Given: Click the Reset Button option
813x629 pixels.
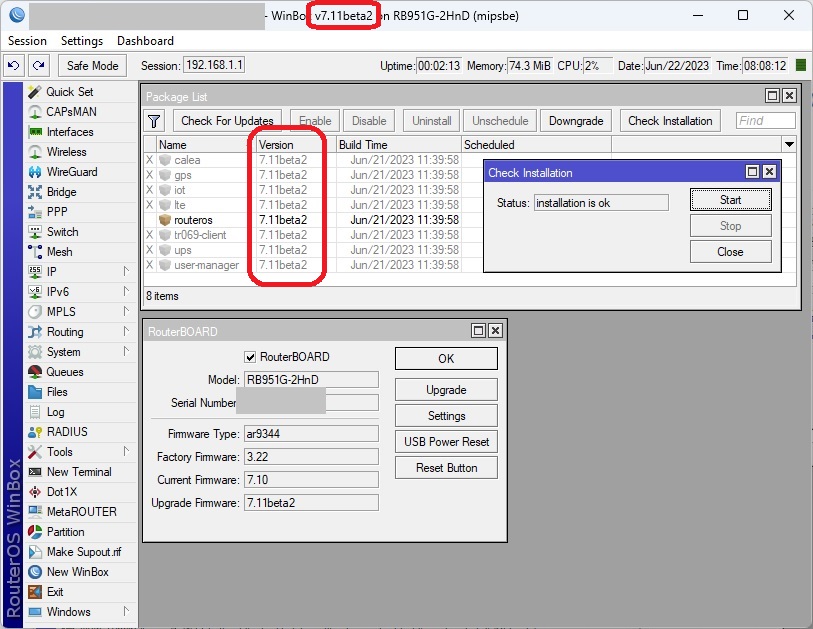Looking at the screenshot, I should pyautogui.click(x=446, y=468).
